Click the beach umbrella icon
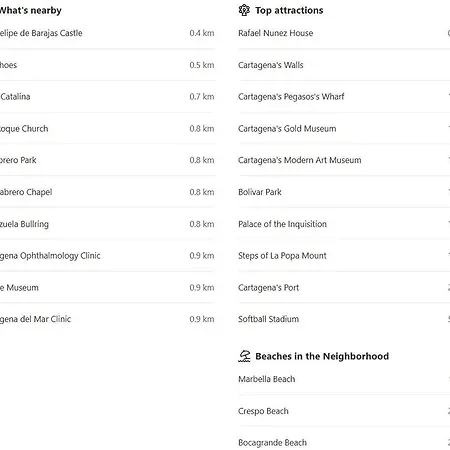 coord(244,356)
